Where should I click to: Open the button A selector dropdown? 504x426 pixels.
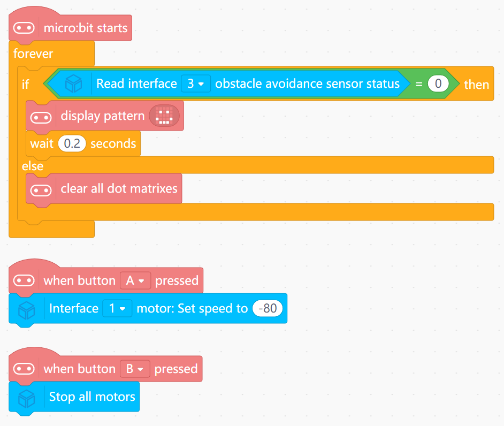click(135, 280)
